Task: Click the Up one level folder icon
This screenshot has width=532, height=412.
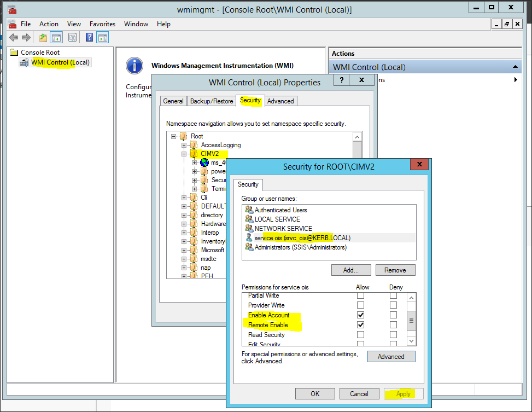Action: pos(43,37)
